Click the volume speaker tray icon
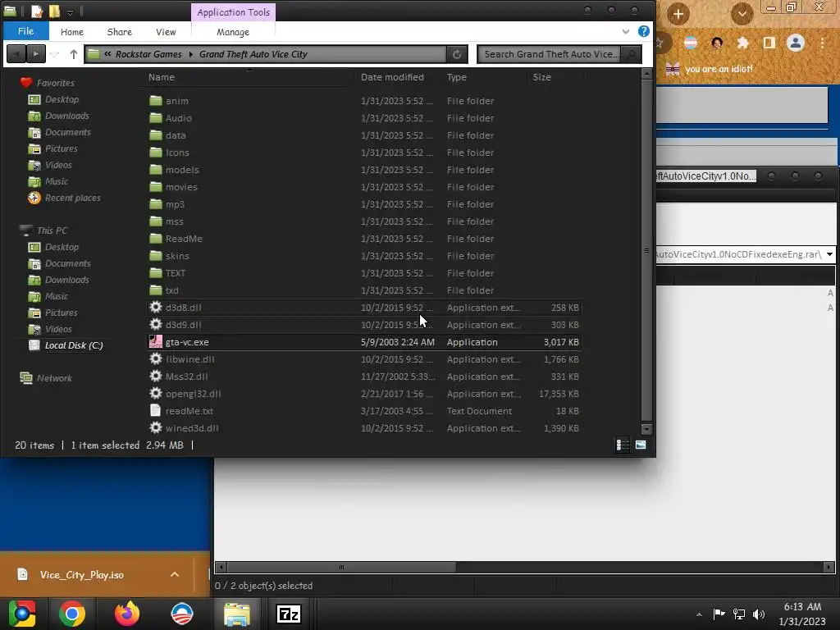The image size is (840, 630). click(x=759, y=614)
